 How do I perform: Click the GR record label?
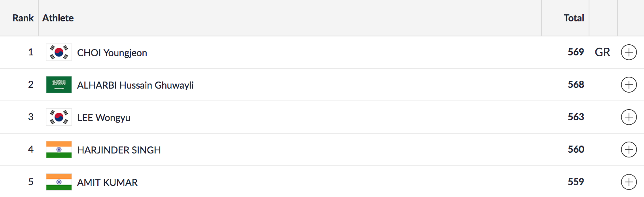coord(602,52)
